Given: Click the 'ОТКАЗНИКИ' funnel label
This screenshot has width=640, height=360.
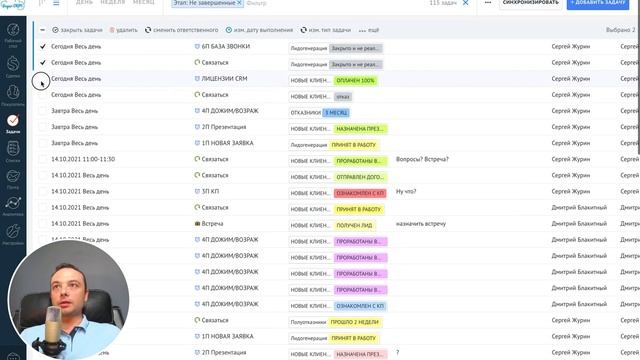Looking at the screenshot, I should point(305,113).
